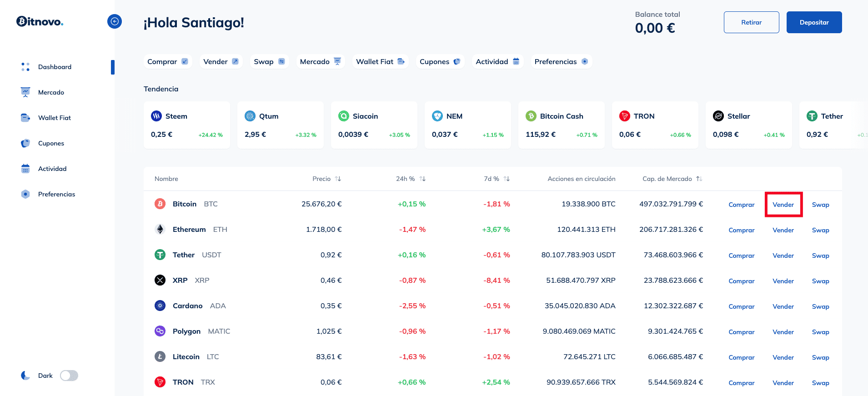Sort table by Precio column arrows

tap(338, 179)
